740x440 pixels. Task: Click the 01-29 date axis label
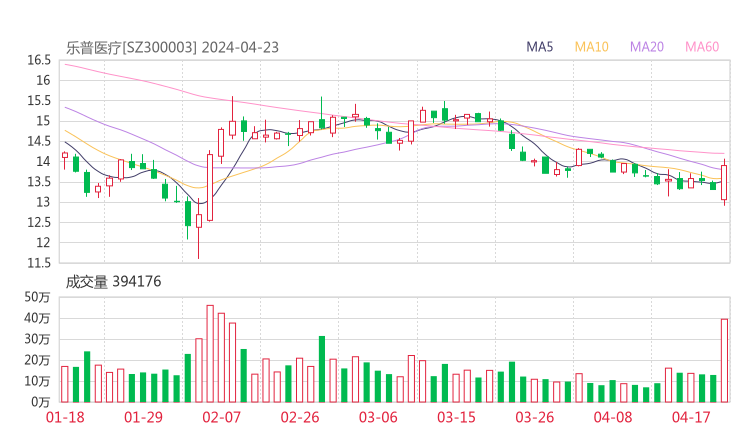[143, 417]
